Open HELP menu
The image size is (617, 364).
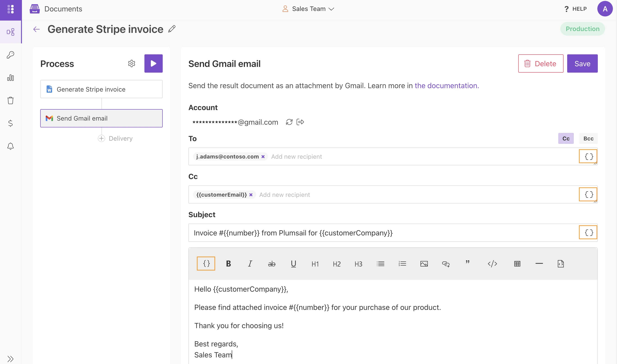click(575, 9)
